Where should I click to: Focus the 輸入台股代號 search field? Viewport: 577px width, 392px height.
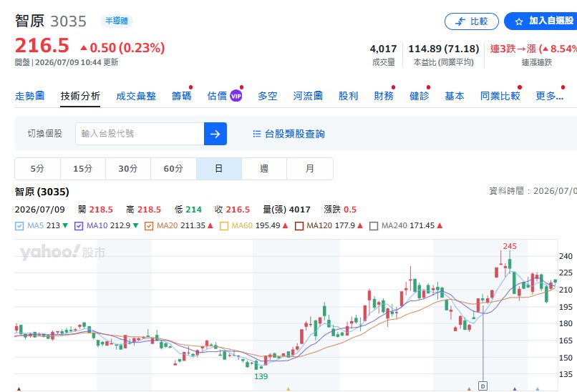(x=140, y=134)
